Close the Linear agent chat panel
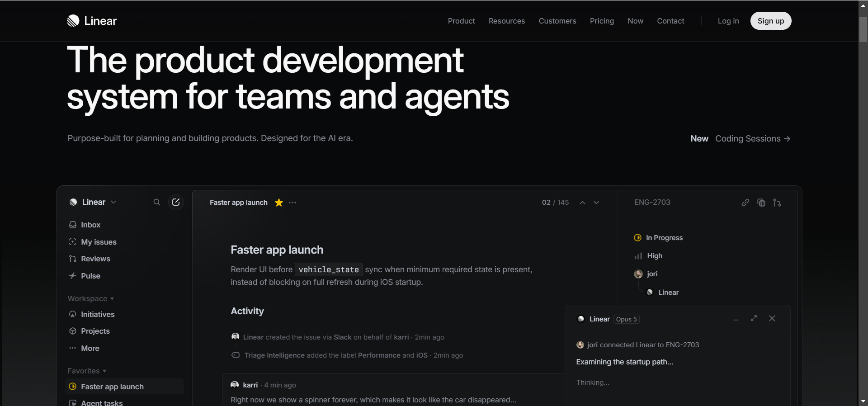The image size is (868, 406). [x=772, y=318]
